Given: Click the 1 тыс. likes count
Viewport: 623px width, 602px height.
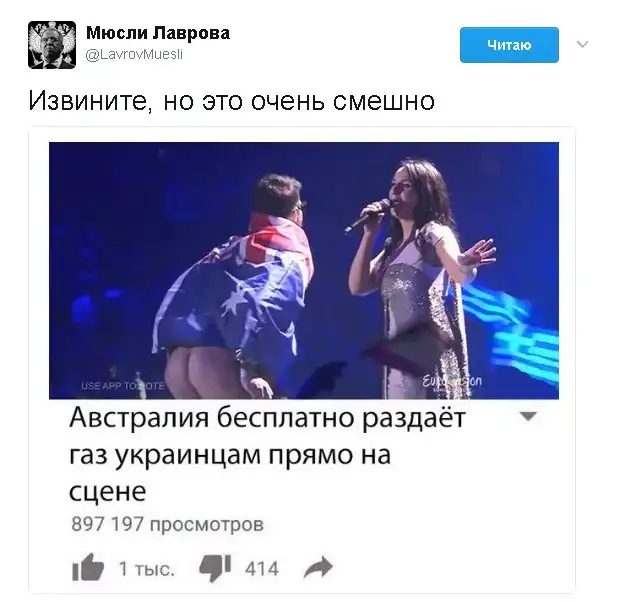Looking at the screenshot, I should [147, 569].
